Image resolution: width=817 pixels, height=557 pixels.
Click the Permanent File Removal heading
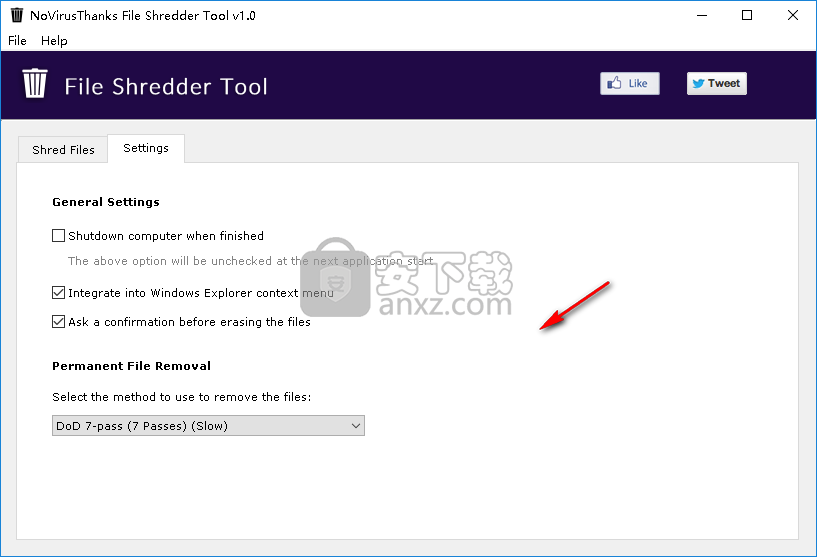(x=131, y=366)
